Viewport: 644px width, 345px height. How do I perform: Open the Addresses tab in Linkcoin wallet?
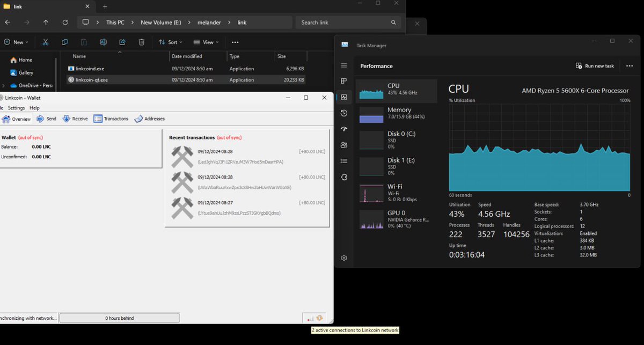[x=149, y=119]
